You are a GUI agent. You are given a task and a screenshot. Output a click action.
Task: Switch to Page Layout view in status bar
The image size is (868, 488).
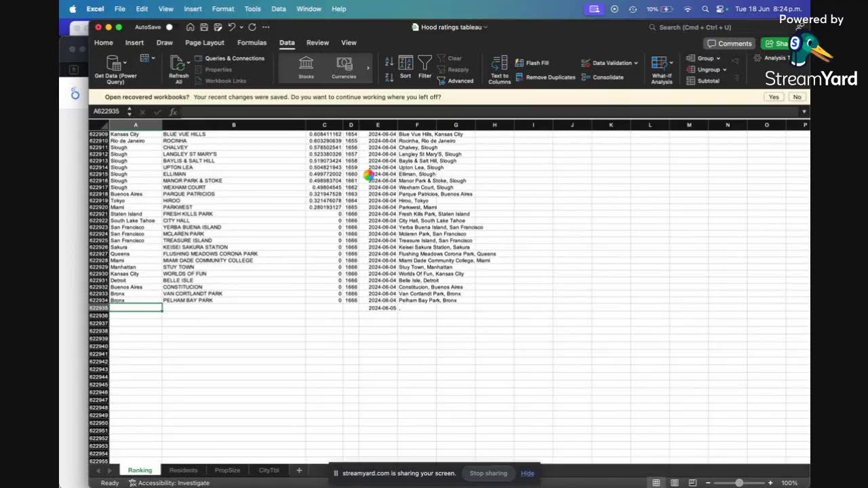(674, 483)
